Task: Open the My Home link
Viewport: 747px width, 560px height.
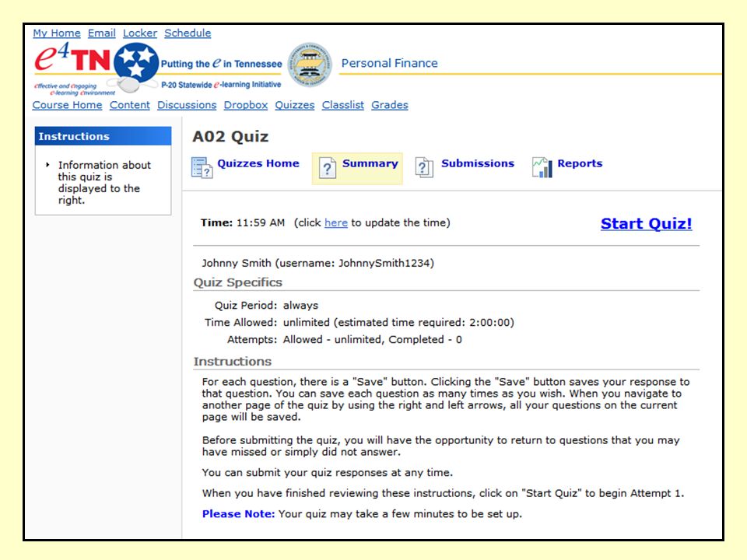Action: pos(57,33)
